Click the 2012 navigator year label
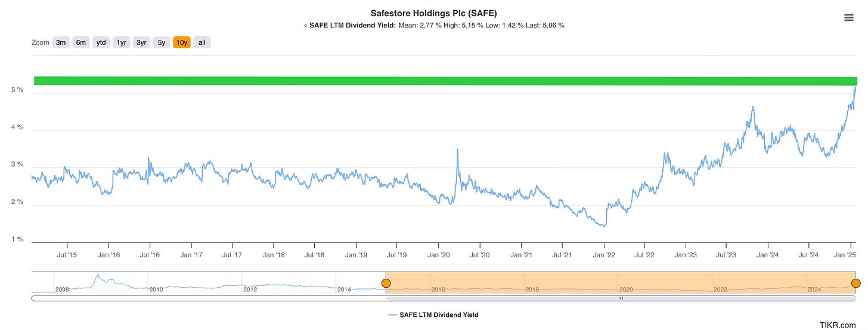 [x=250, y=289]
